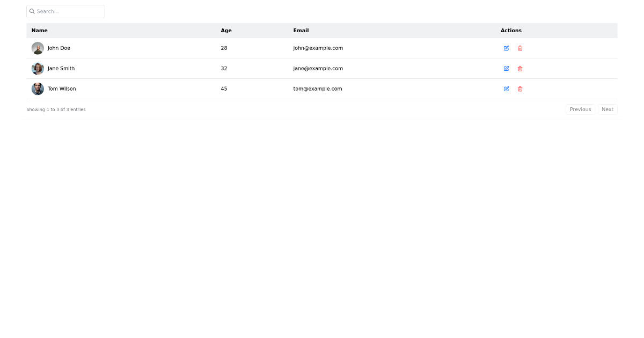
Task: Click the email jane@example.com
Action: pyautogui.click(x=318, y=68)
